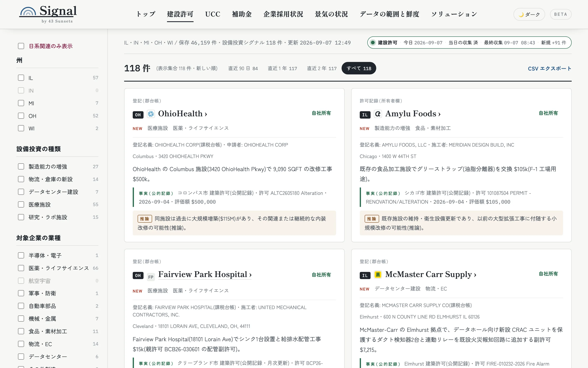The width and height of the screenshot is (588, 368).
Task: Open the 建設許可 navigation tab
Action: (180, 14)
